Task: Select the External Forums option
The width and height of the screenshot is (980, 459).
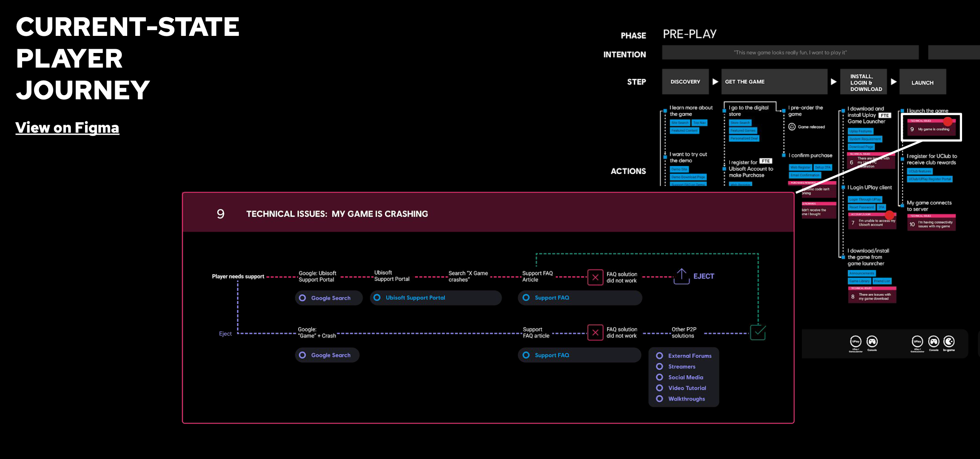Action: [684, 356]
